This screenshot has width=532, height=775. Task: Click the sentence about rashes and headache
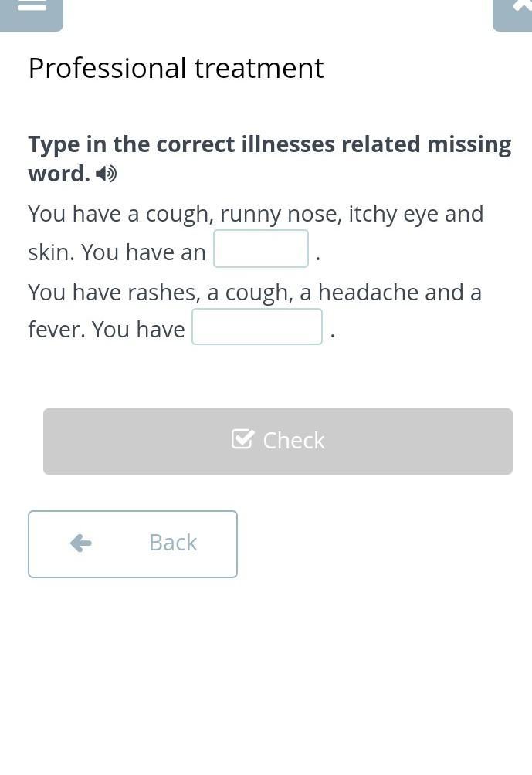(x=254, y=293)
